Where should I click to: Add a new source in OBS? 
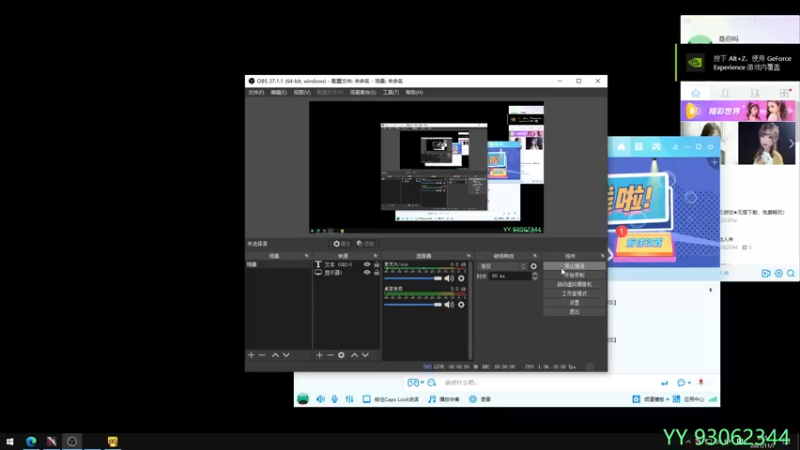tap(319, 355)
